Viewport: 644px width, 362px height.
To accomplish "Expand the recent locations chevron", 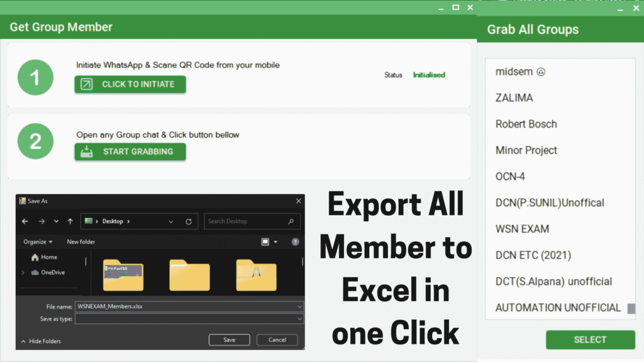I will (x=56, y=221).
